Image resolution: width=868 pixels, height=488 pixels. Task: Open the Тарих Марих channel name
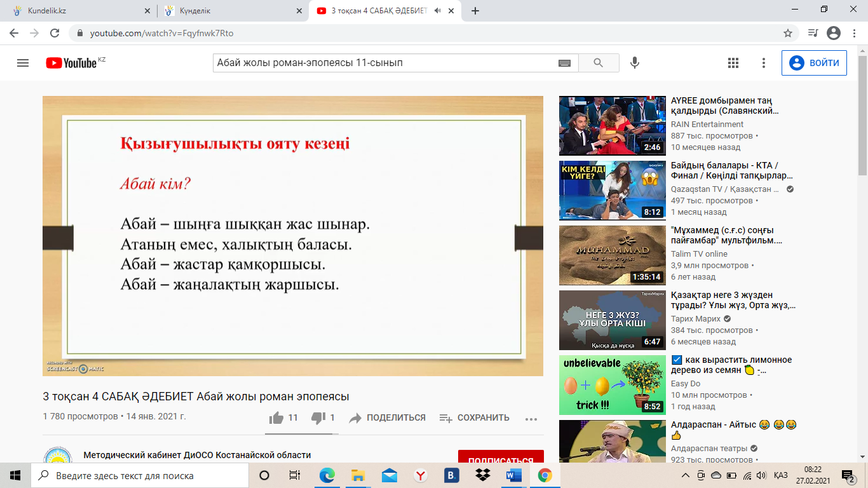click(x=696, y=319)
